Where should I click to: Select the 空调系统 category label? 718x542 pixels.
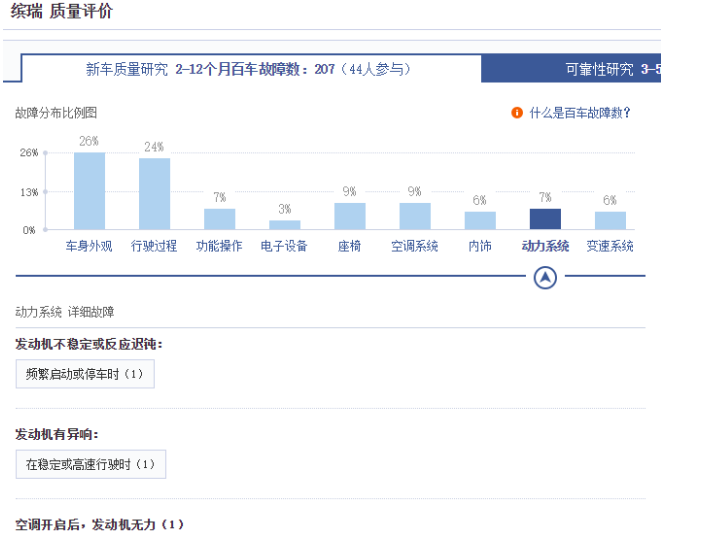pos(414,246)
